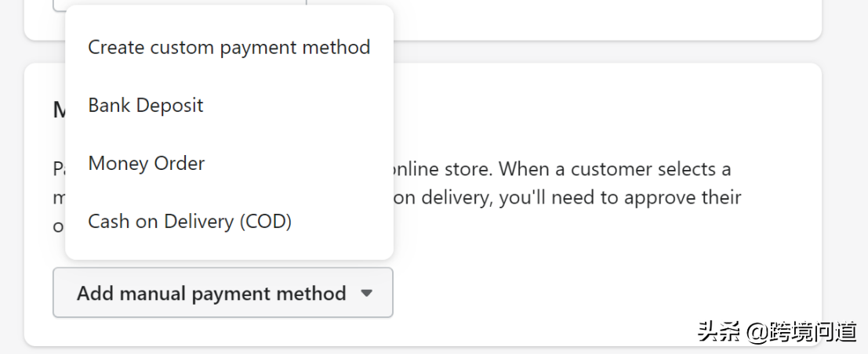Click the "@跨境问道" watermark handle

pyautogui.click(x=800, y=332)
